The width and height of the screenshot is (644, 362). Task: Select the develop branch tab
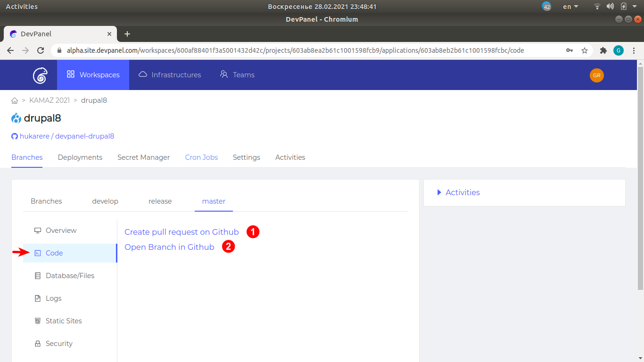tap(105, 201)
